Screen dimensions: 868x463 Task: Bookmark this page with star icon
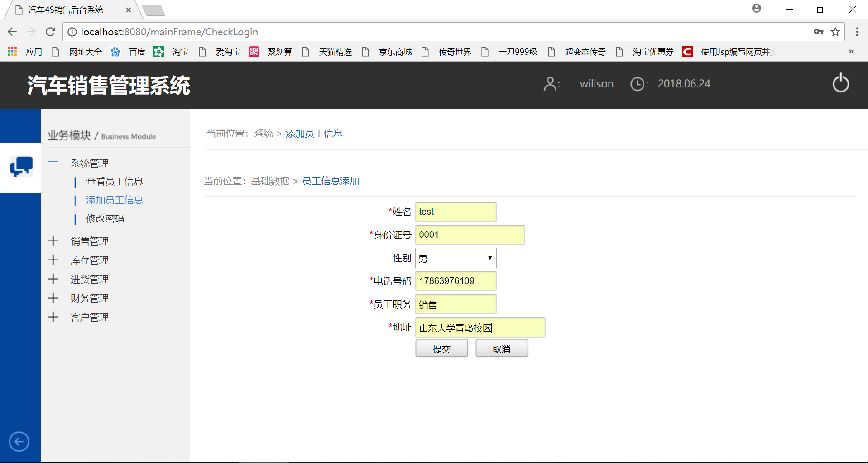pyautogui.click(x=835, y=32)
